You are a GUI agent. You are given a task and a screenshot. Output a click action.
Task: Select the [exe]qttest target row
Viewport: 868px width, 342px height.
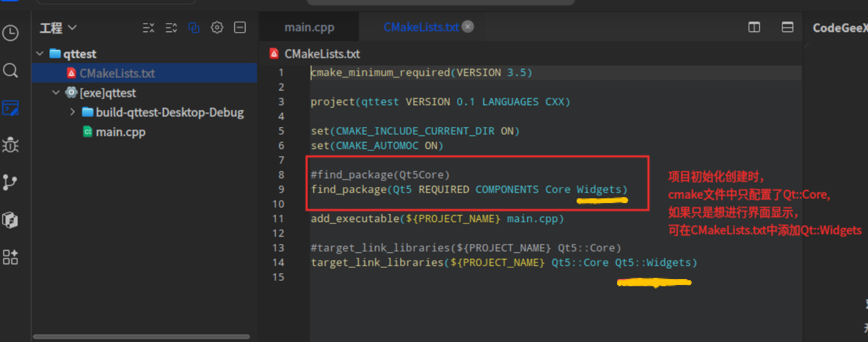[144, 93]
